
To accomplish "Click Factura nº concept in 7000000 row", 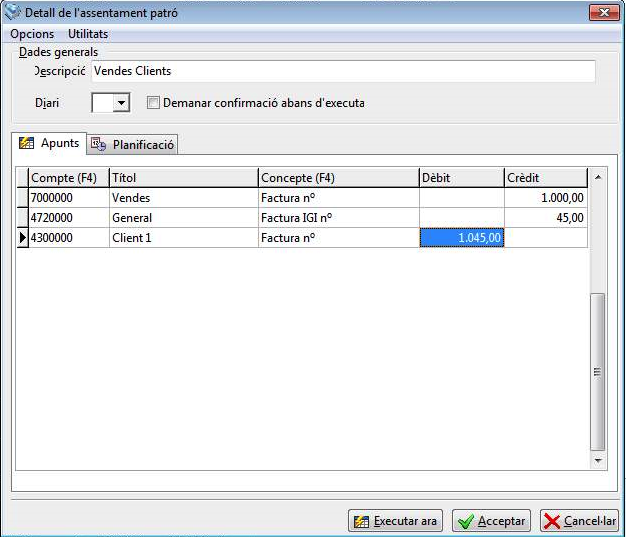I will (339, 198).
